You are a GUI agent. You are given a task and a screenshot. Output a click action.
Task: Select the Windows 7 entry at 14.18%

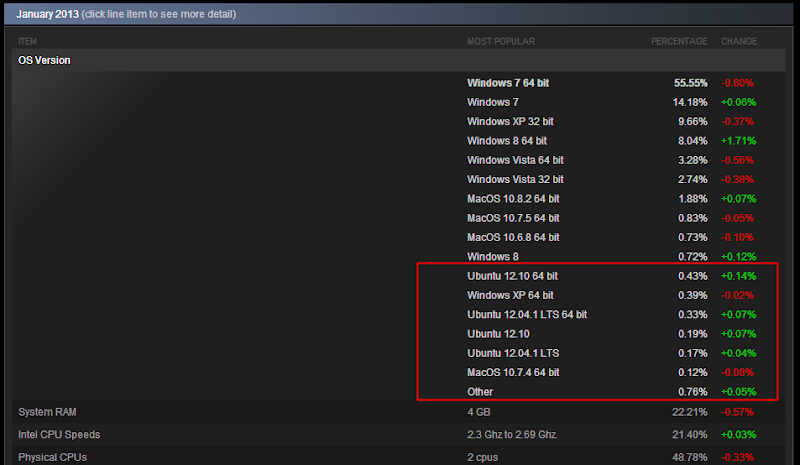493,102
